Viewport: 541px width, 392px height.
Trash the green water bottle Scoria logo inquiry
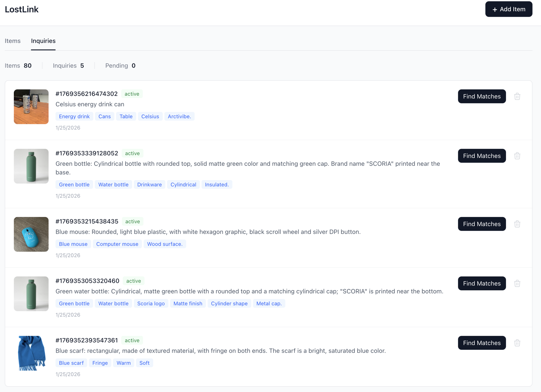click(517, 283)
